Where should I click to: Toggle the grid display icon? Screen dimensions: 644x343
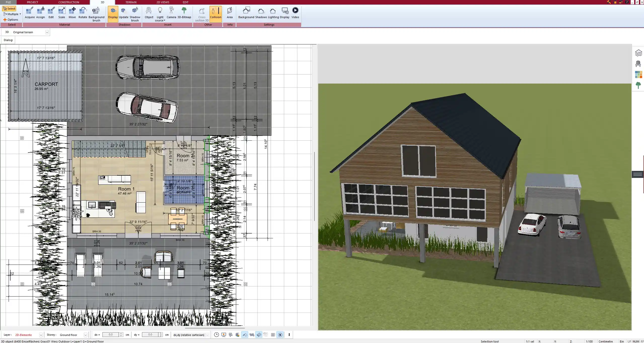[x=273, y=335]
